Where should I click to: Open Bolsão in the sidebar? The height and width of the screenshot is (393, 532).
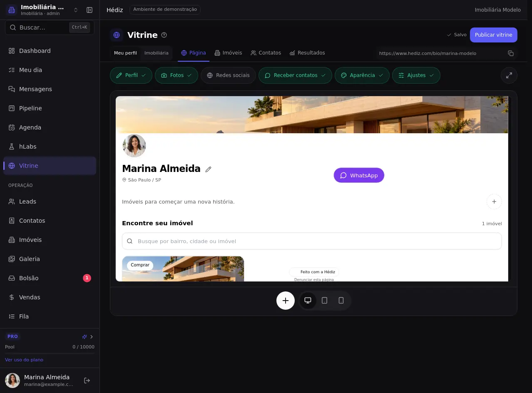tap(50, 278)
